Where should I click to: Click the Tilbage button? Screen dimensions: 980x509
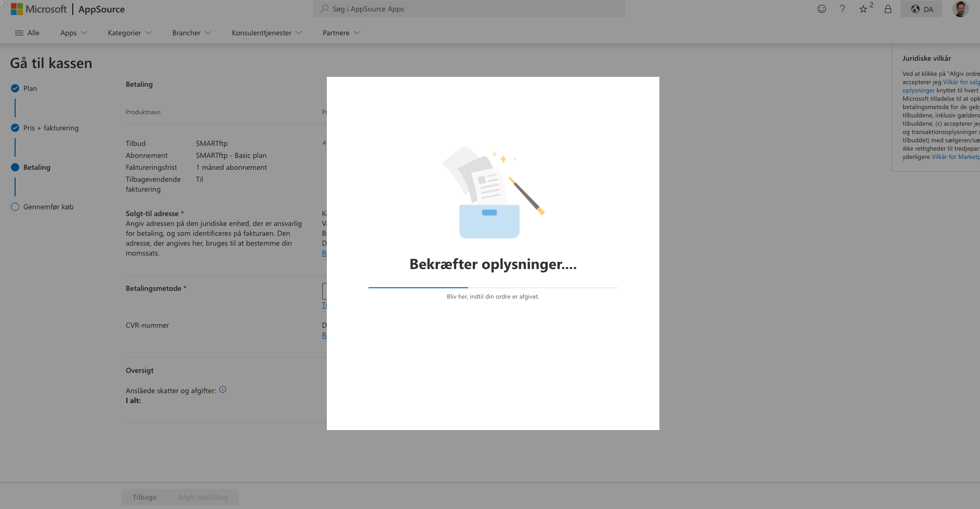pyautogui.click(x=144, y=497)
